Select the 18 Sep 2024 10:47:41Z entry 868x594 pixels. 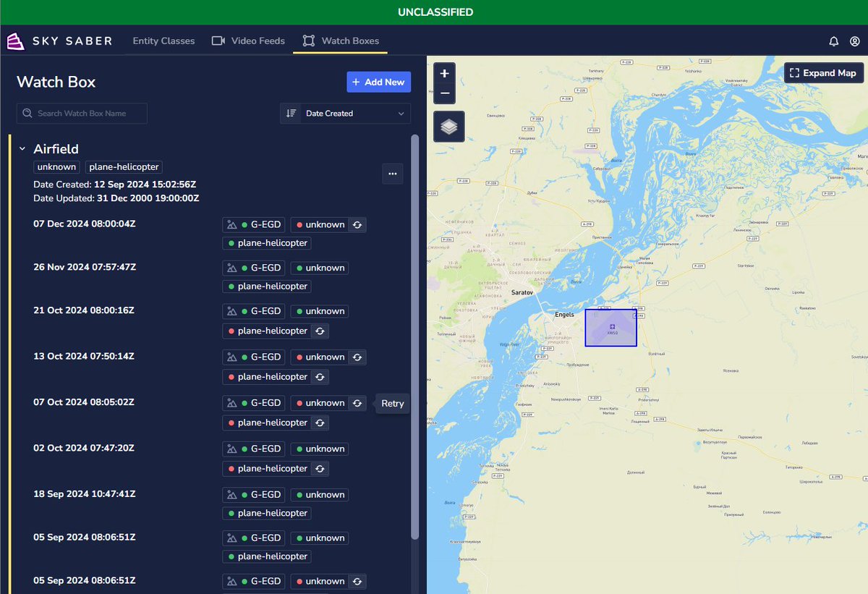[84, 493]
